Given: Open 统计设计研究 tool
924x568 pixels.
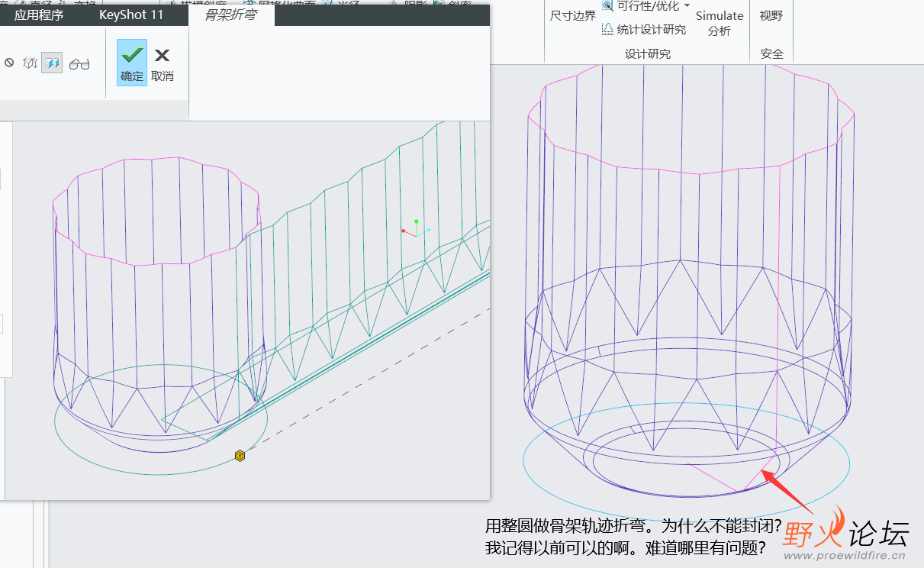Looking at the screenshot, I should click(x=644, y=29).
